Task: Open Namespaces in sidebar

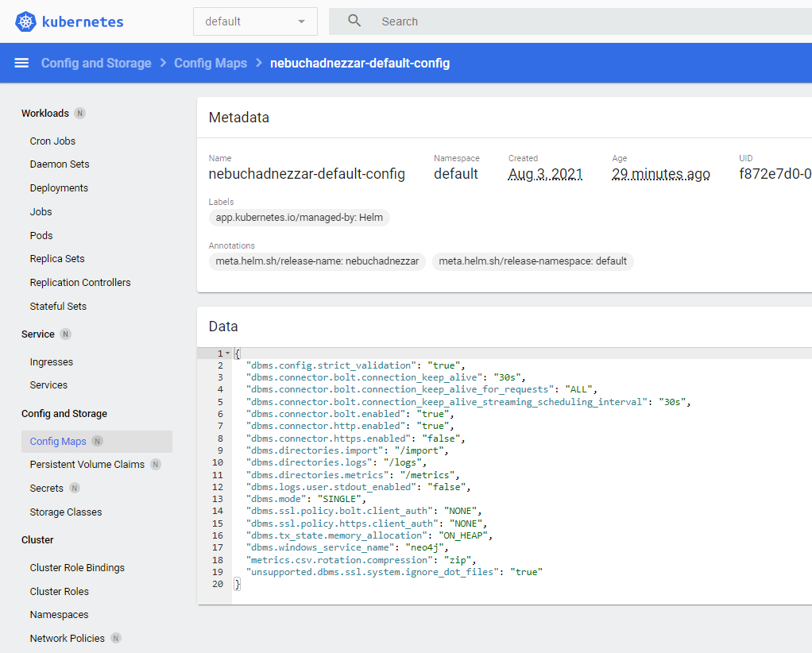Action: 59,615
